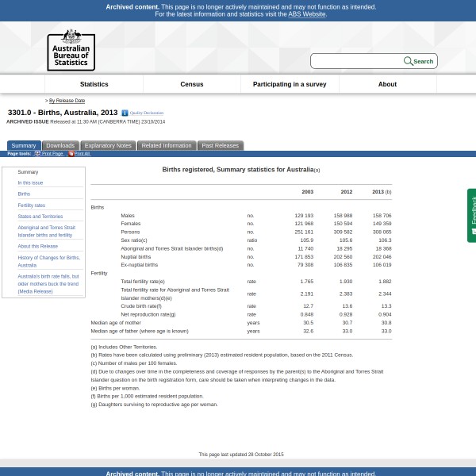Image resolution: width=476 pixels, height=476 pixels.
Task: Open the Census navigation menu
Action: 192,84
